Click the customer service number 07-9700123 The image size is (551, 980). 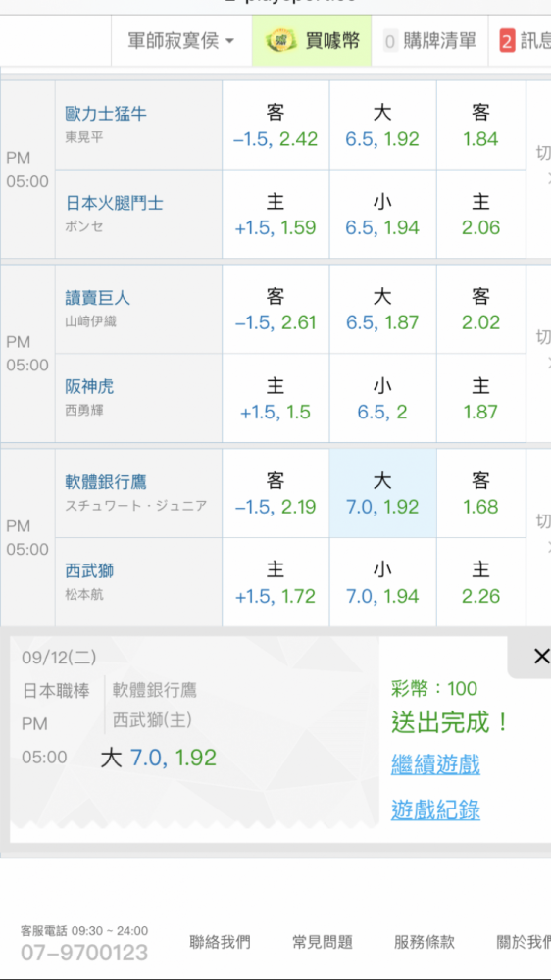point(84,954)
